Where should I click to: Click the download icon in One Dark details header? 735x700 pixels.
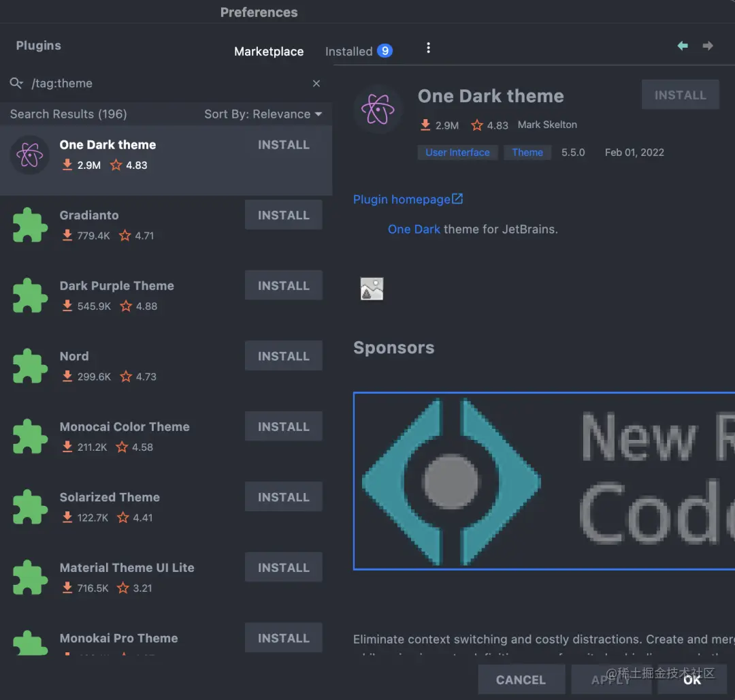click(425, 125)
